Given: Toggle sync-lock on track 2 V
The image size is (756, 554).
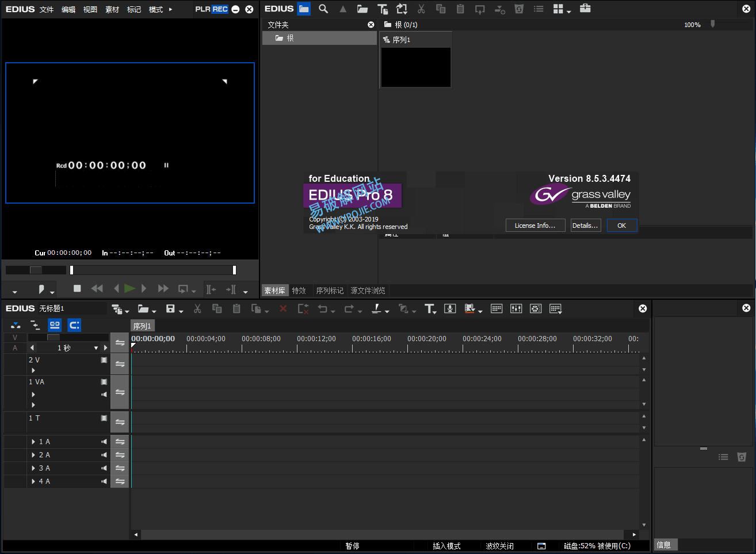Looking at the screenshot, I should [120, 364].
